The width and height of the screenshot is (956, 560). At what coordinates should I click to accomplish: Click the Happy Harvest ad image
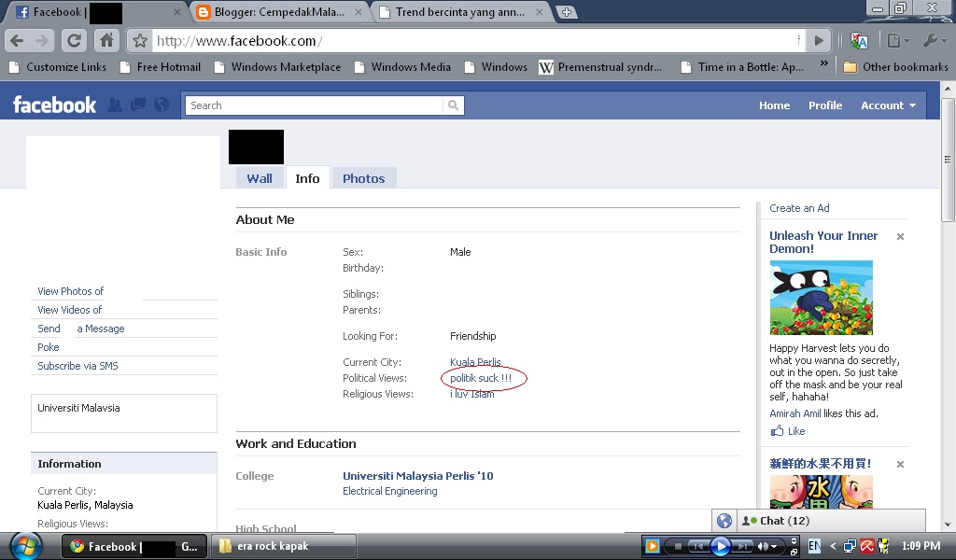[x=822, y=298]
